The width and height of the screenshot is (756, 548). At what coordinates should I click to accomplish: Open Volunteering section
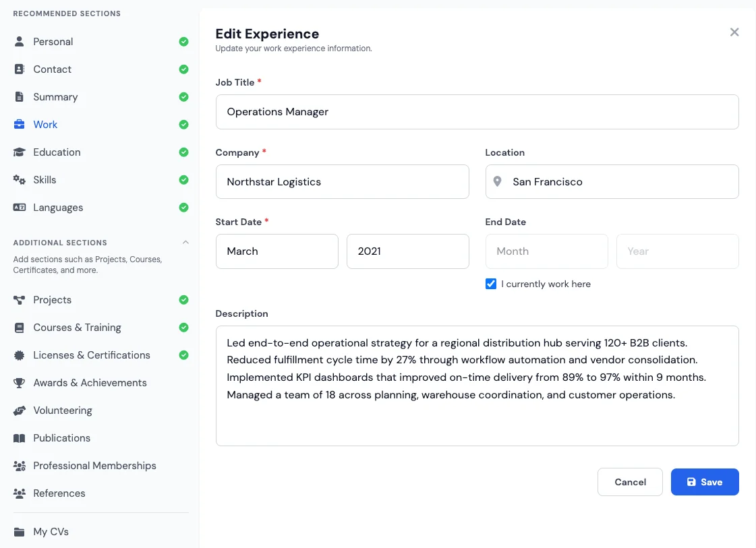coord(100,410)
